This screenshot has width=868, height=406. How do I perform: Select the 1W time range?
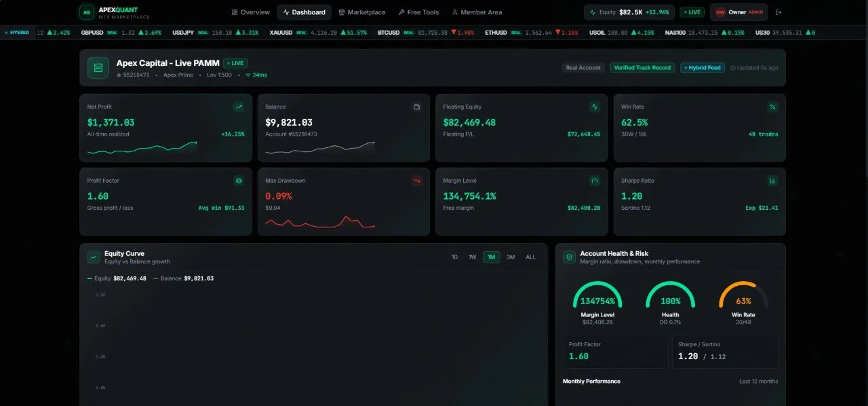pyautogui.click(x=473, y=257)
